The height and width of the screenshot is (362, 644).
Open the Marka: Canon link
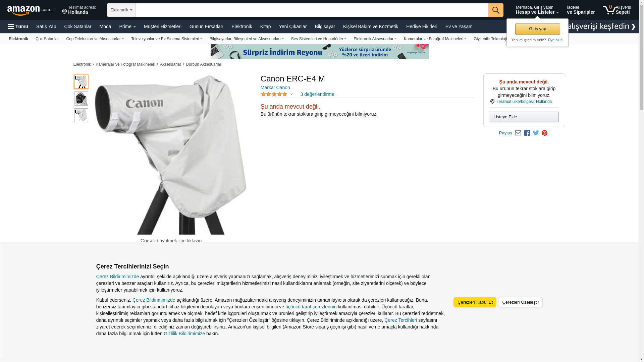click(275, 87)
